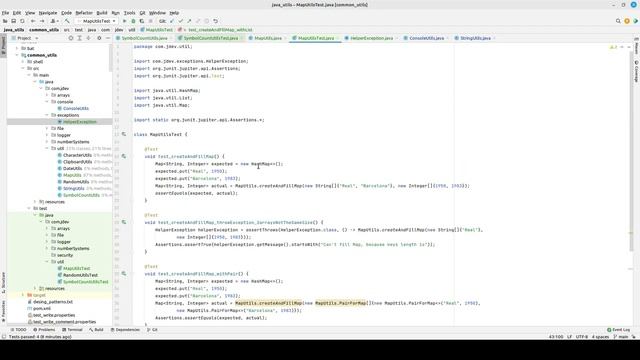Click the IDE updates orange icon top right

click(x=627, y=21)
